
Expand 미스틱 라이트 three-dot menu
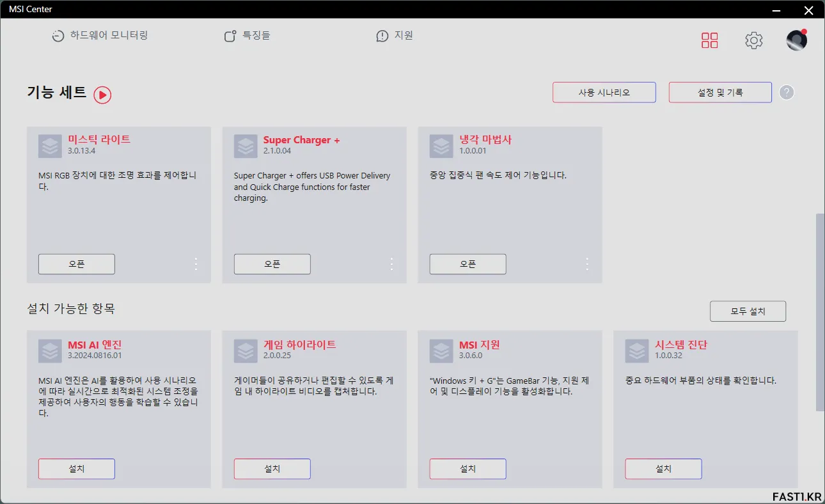(x=196, y=264)
